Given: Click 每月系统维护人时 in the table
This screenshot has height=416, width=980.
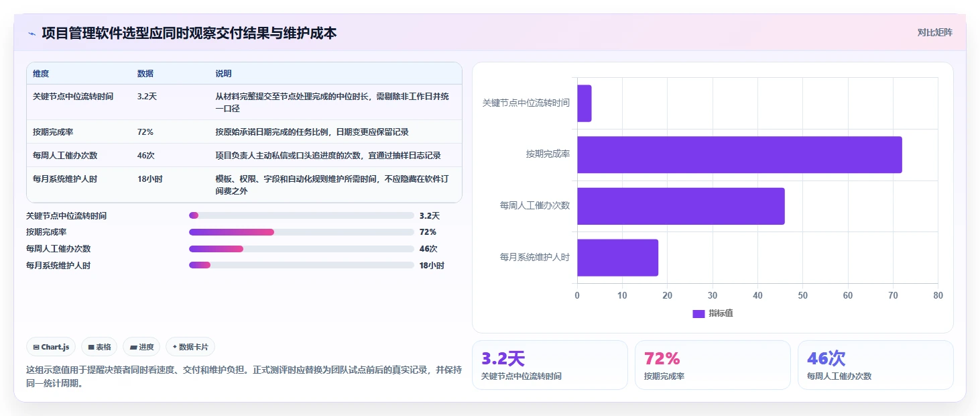Looking at the screenshot, I should tap(65, 179).
